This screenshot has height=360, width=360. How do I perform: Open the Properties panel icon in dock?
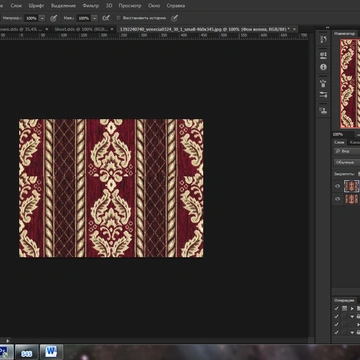pyautogui.click(x=323, y=54)
